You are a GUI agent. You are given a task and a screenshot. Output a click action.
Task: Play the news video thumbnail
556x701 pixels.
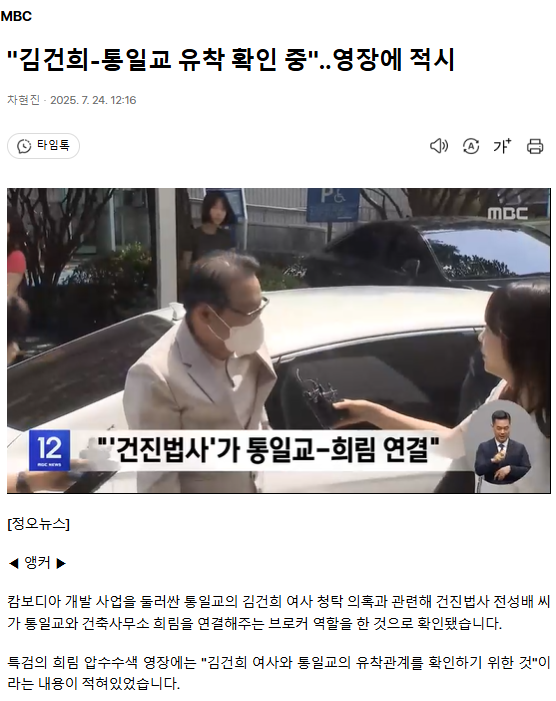278,341
